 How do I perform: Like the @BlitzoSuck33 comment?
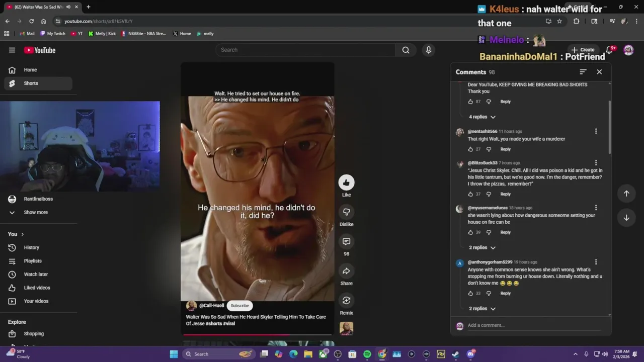coord(470,194)
